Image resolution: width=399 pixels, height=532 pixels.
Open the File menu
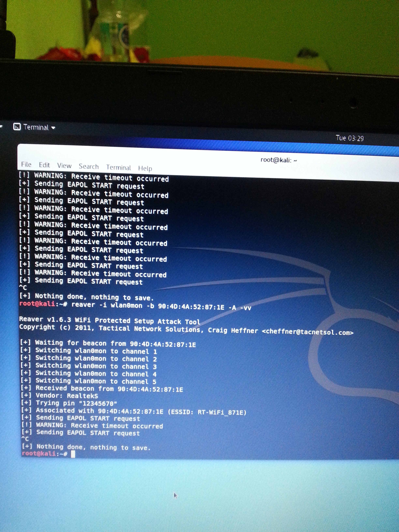point(26,164)
